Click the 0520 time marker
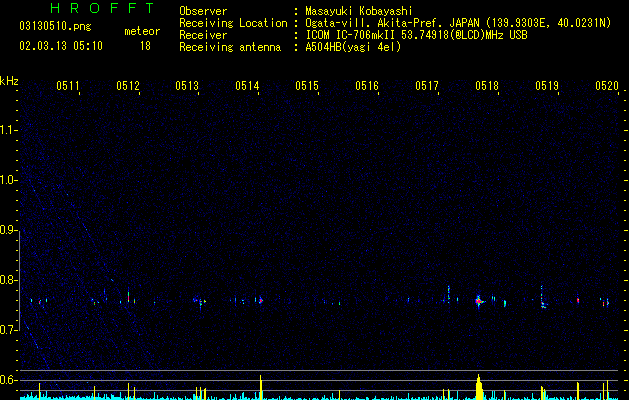The width and height of the screenshot is (629, 400). [x=607, y=86]
